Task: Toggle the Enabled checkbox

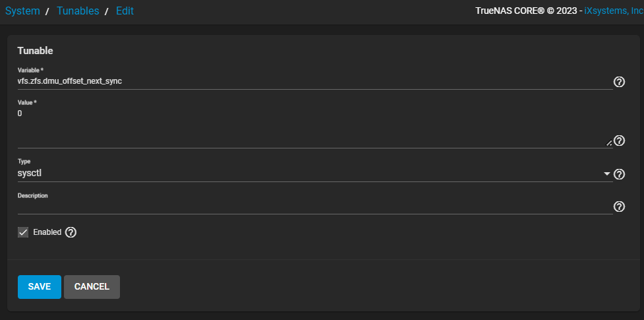Action: pyautogui.click(x=23, y=232)
